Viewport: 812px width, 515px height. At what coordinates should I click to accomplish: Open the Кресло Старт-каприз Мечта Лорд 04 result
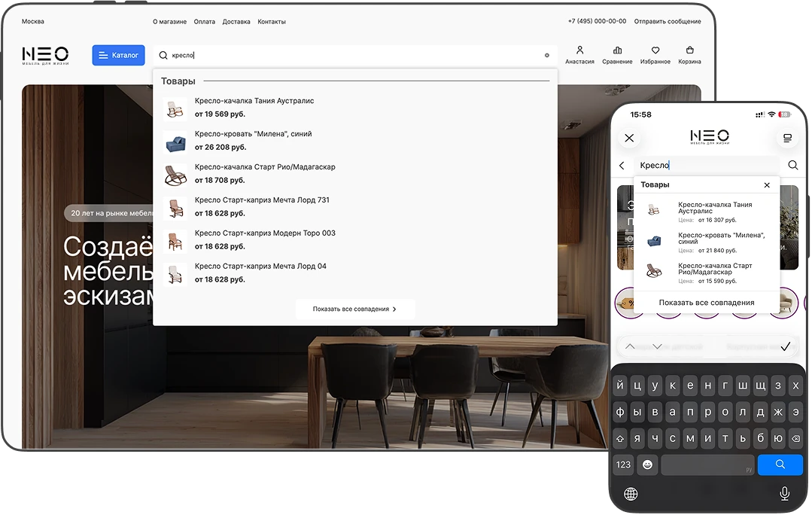[260, 267]
